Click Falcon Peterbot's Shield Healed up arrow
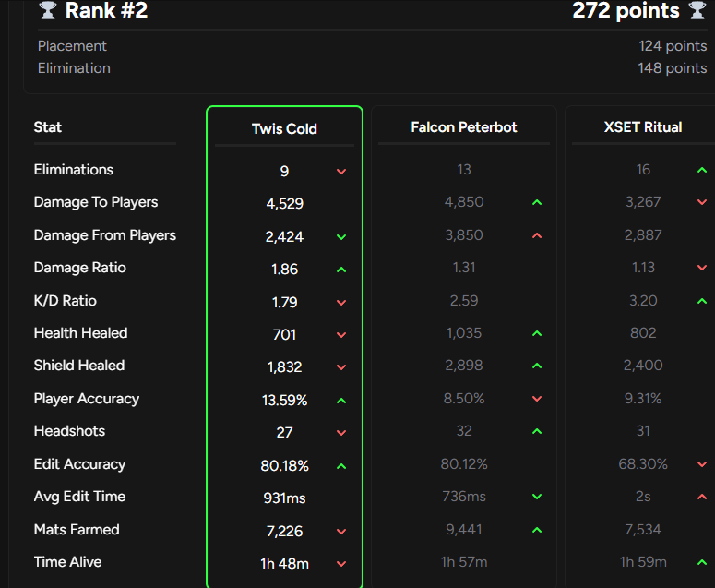Viewport: 715px width, 588px height. point(537,366)
